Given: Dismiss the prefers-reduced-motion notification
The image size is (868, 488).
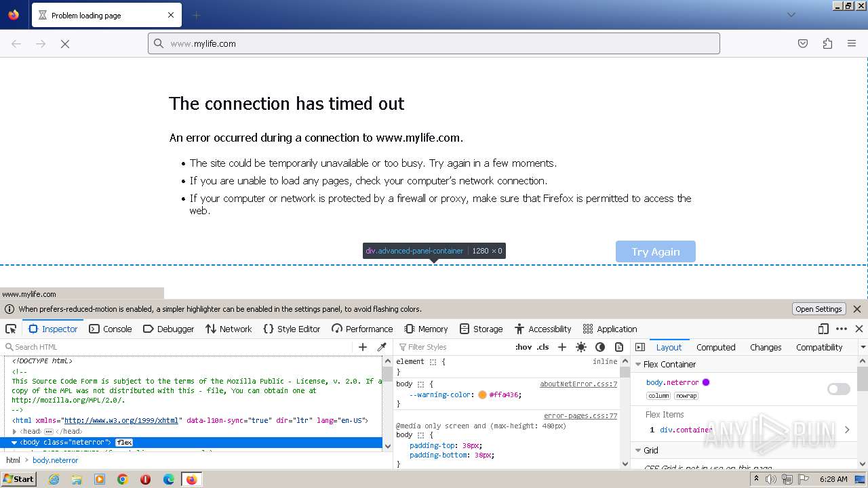Looking at the screenshot, I should (x=857, y=309).
